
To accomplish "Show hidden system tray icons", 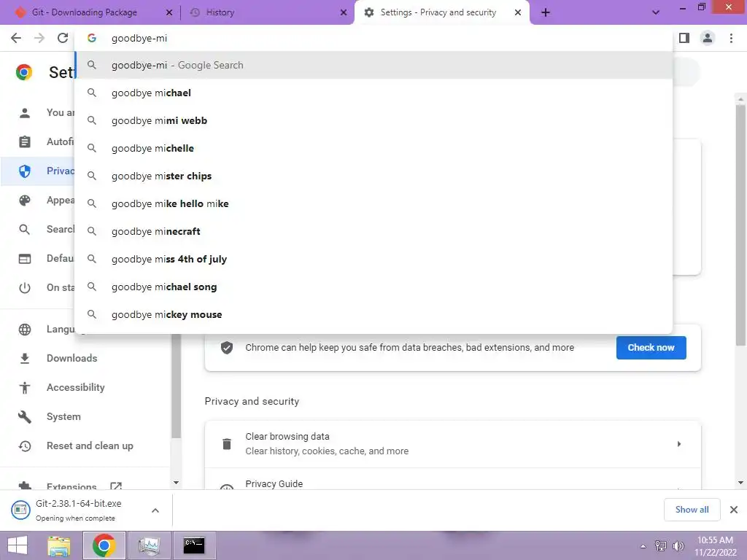I will tap(643, 546).
